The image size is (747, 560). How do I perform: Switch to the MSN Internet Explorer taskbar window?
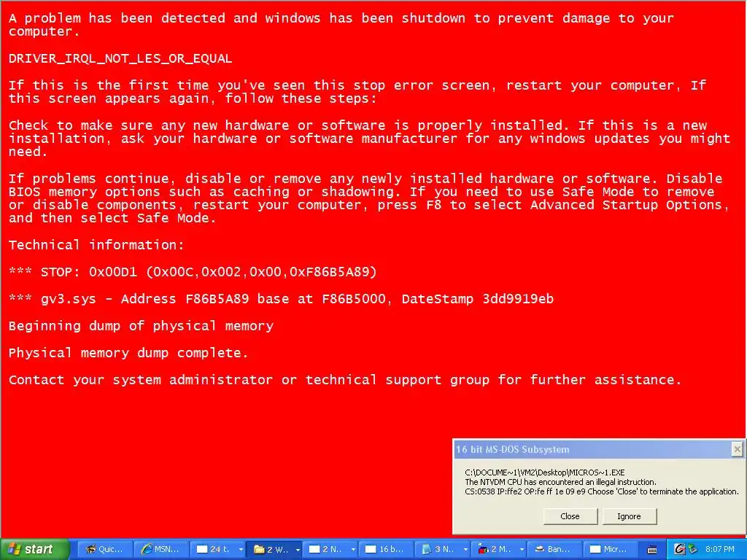coord(160,549)
